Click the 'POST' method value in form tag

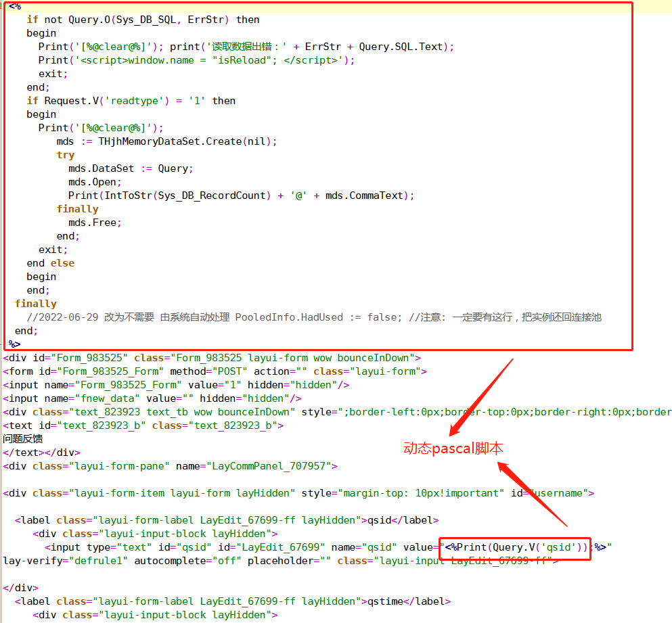[x=229, y=371]
